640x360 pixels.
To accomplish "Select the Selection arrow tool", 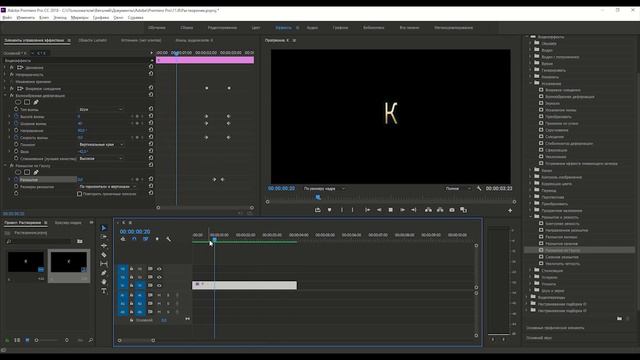I will pyautogui.click(x=104, y=228).
